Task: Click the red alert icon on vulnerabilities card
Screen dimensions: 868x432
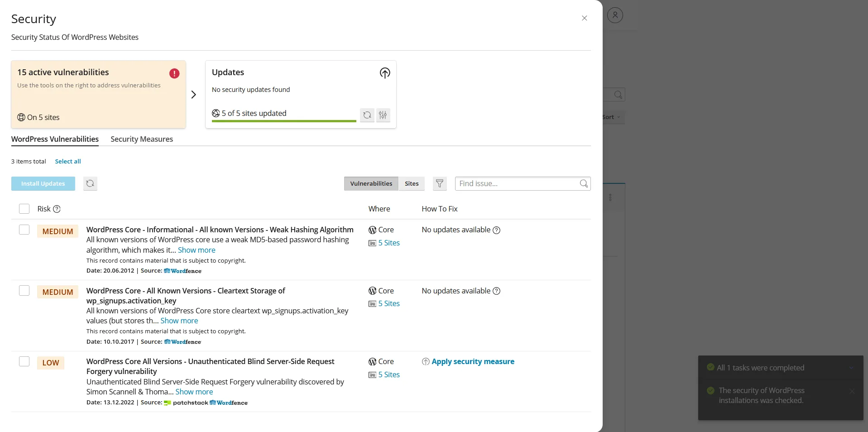Action: (x=174, y=73)
